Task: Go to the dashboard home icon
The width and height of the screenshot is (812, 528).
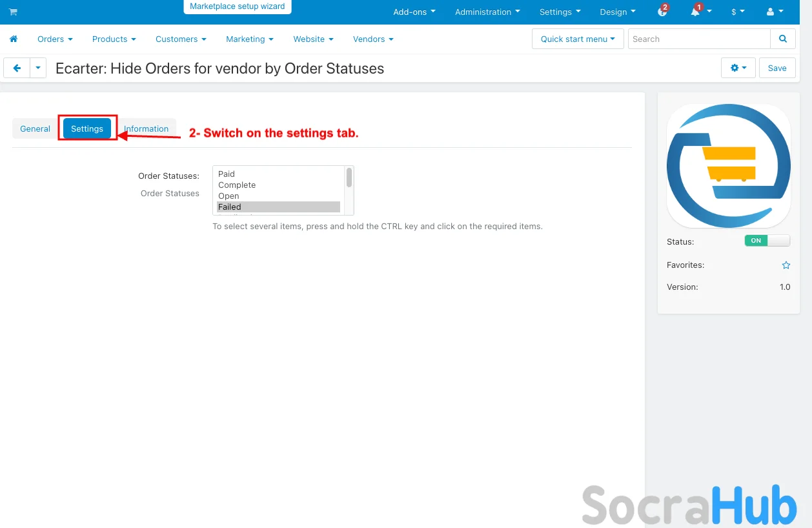Action: (14, 39)
